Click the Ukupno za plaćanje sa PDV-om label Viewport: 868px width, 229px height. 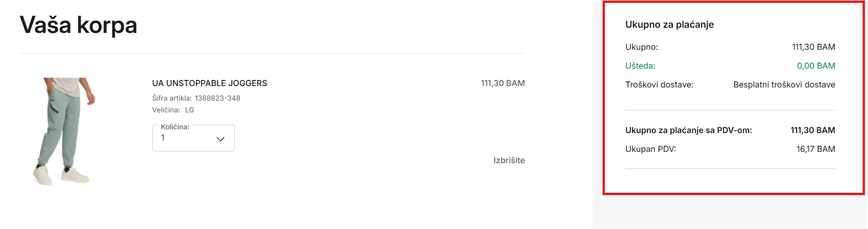pyautogui.click(x=688, y=130)
